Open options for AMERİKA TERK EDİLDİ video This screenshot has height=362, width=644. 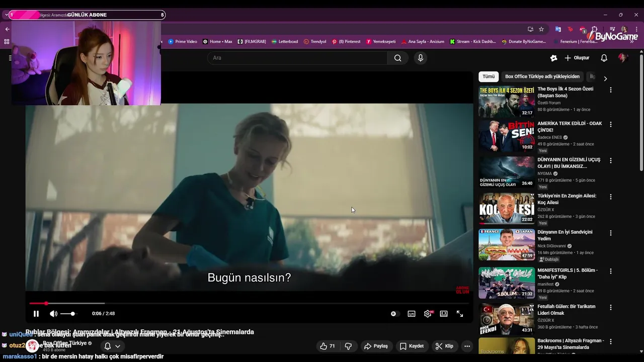[x=611, y=124]
